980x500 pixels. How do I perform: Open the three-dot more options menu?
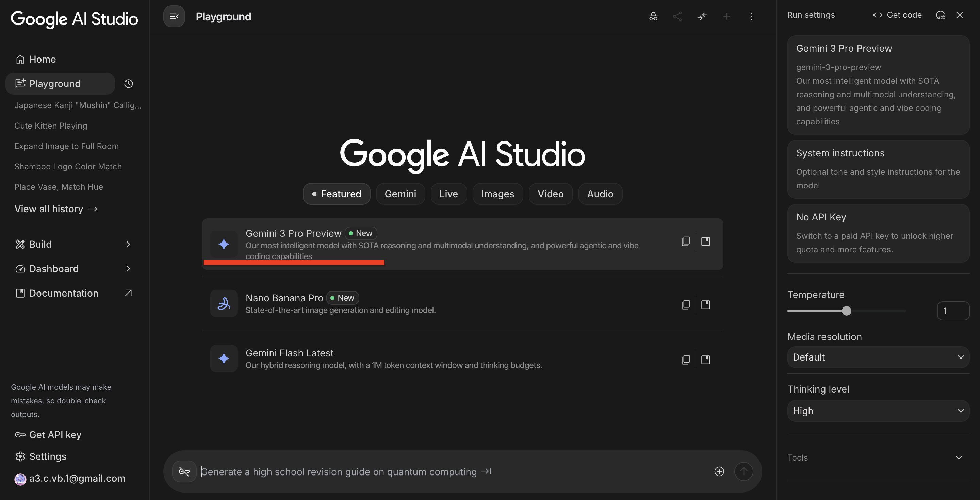point(751,16)
